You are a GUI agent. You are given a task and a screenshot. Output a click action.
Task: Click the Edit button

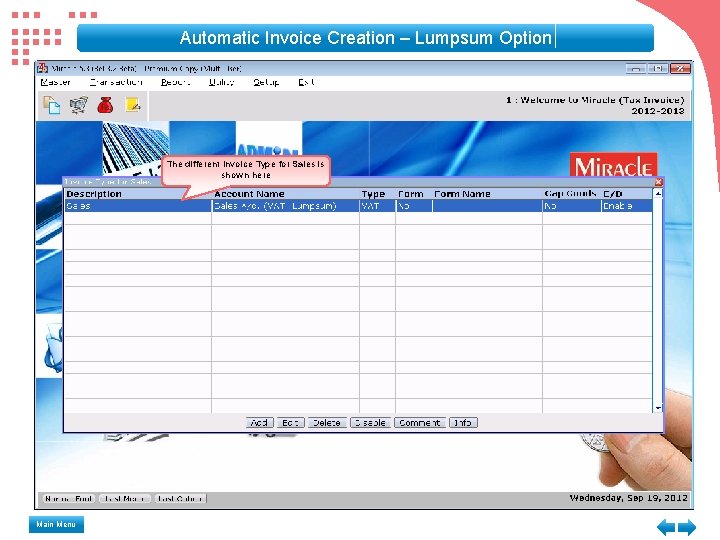[x=291, y=422]
